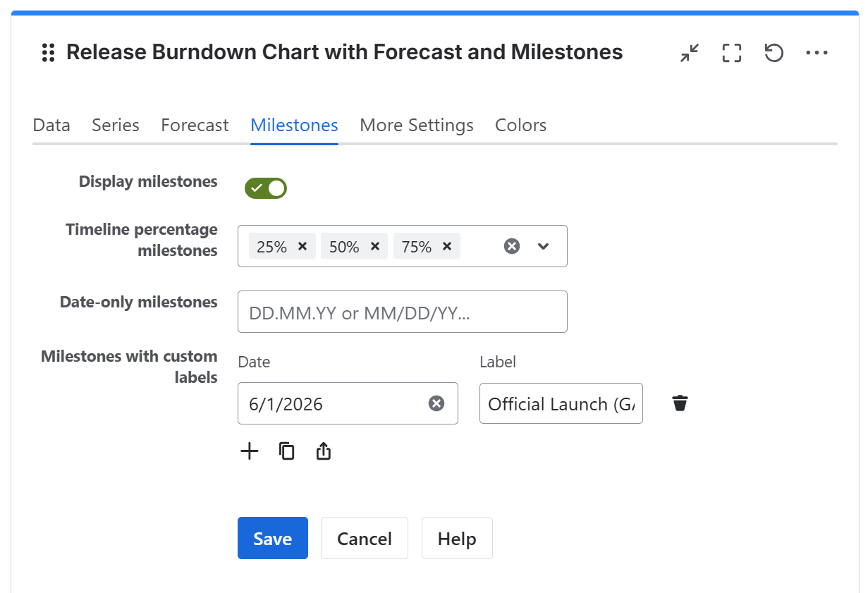Select the More Settings tab

pyautogui.click(x=416, y=125)
